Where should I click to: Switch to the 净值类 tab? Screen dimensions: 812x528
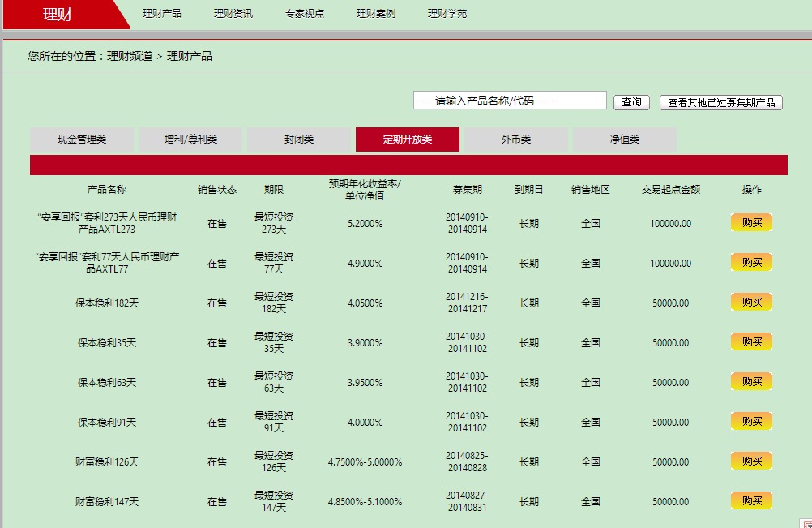(625, 140)
